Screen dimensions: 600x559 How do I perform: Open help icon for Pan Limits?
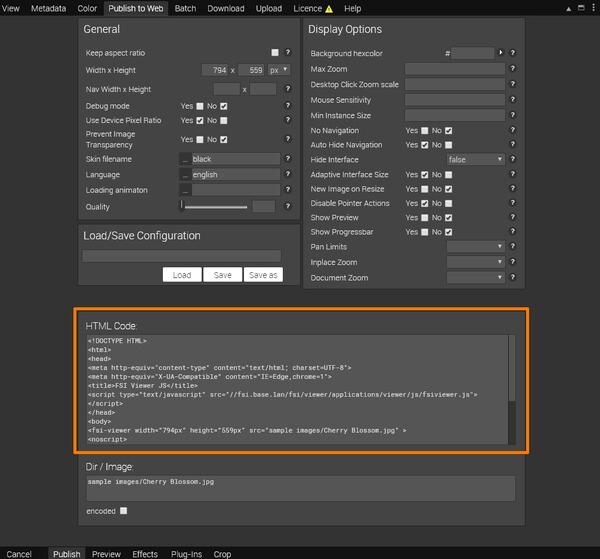click(x=513, y=246)
